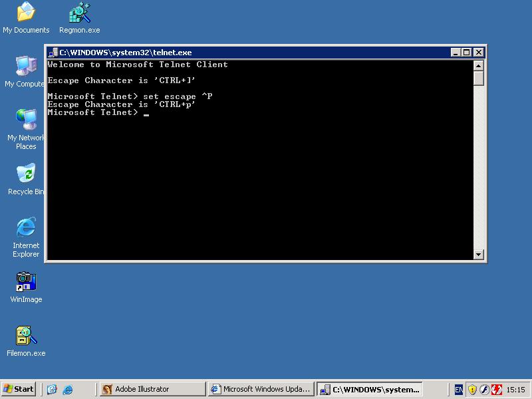
Task: Click the telnet scrollbar up arrow
Action: tap(478, 65)
